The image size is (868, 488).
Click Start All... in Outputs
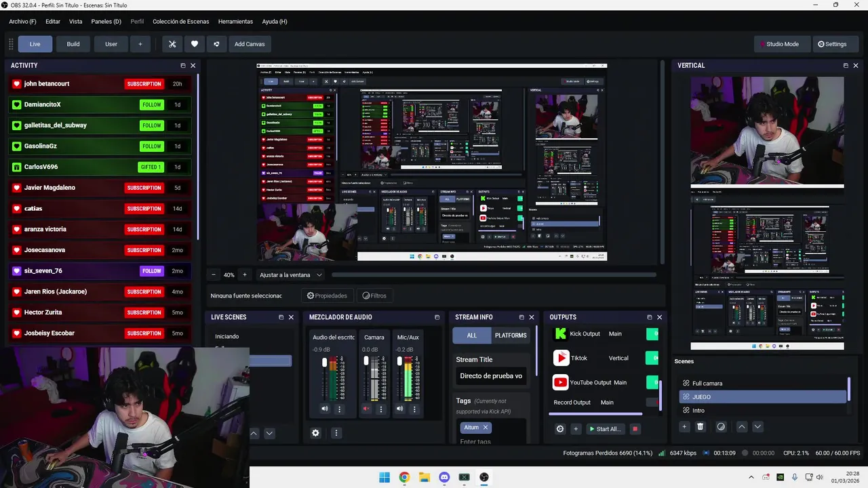tap(604, 429)
